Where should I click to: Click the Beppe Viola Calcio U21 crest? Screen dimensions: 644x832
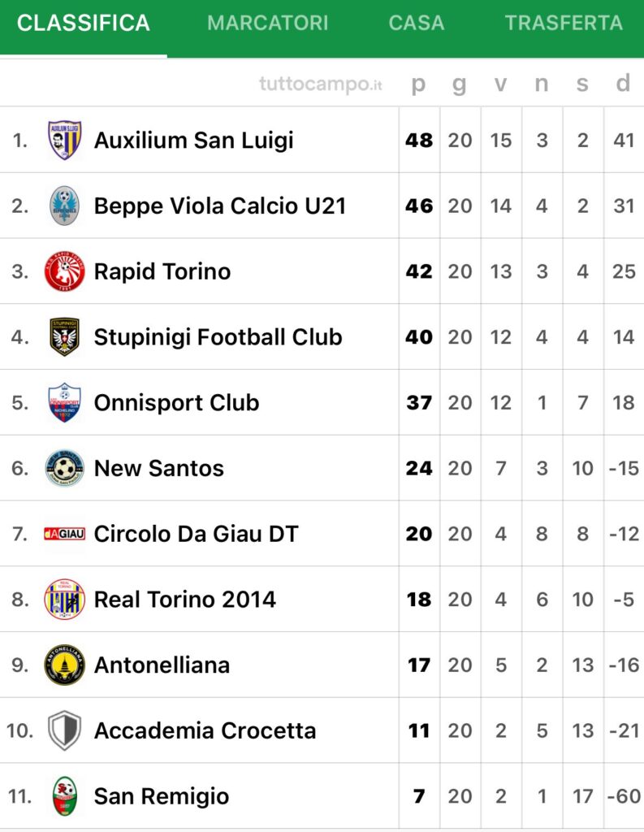pyautogui.click(x=64, y=206)
